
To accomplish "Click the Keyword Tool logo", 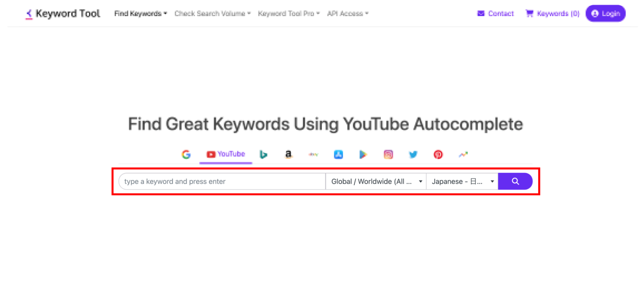I will pos(63,14).
